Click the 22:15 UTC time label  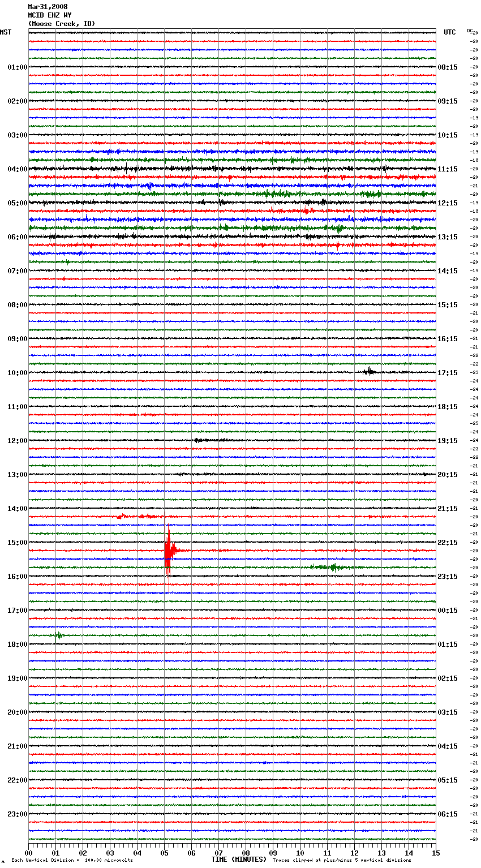[448, 543]
